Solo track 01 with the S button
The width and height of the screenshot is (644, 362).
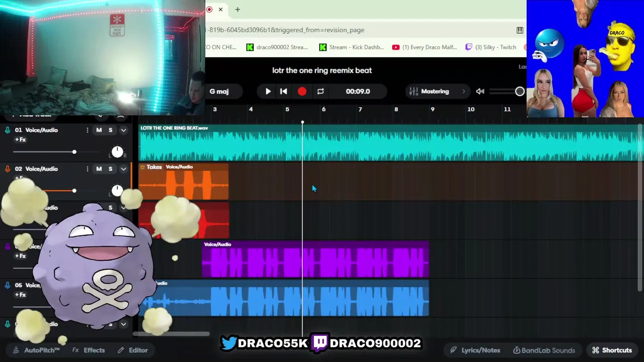click(111, 130)
